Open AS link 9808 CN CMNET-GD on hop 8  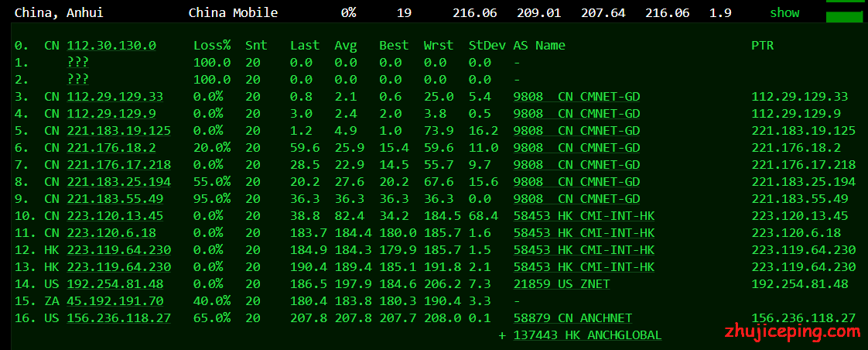tap(576, 182)
